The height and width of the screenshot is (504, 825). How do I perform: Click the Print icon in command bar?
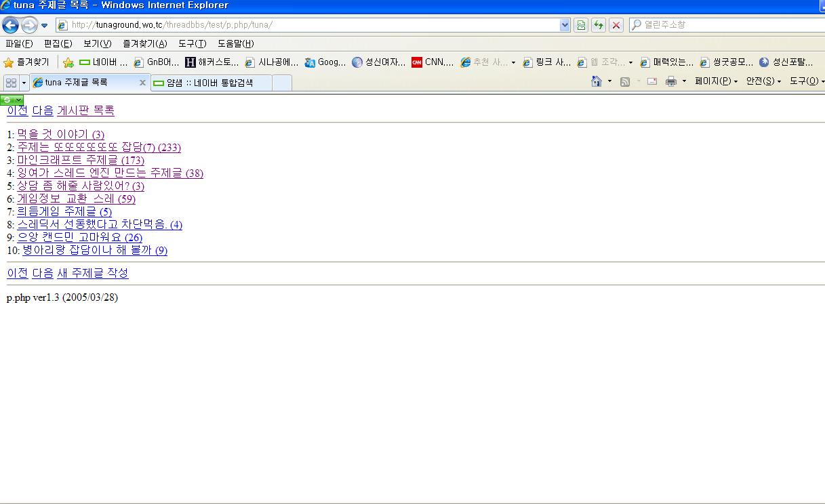671,82
